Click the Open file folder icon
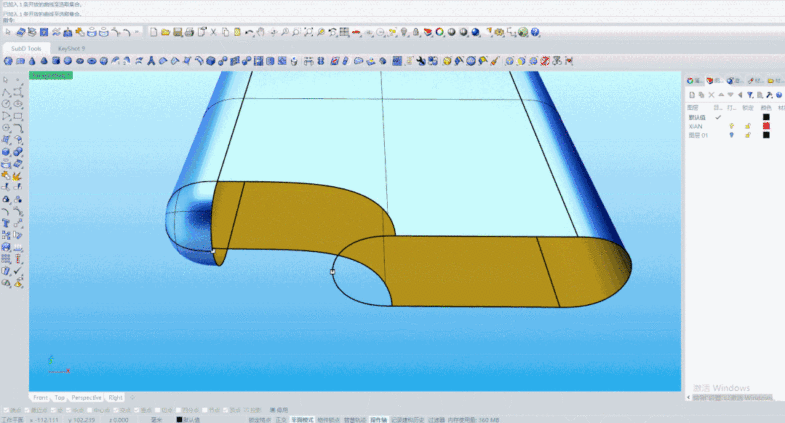Screen dimensions: 785x423 point(165,33)
